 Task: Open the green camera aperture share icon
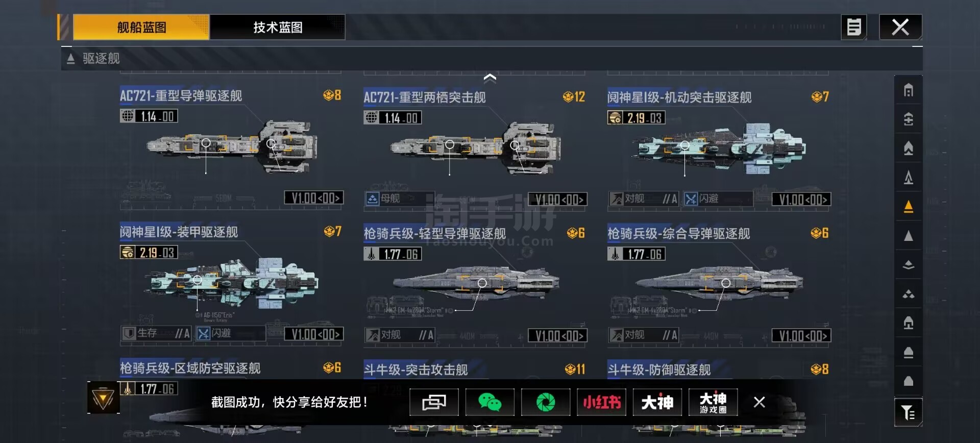(x=546, y=402)
